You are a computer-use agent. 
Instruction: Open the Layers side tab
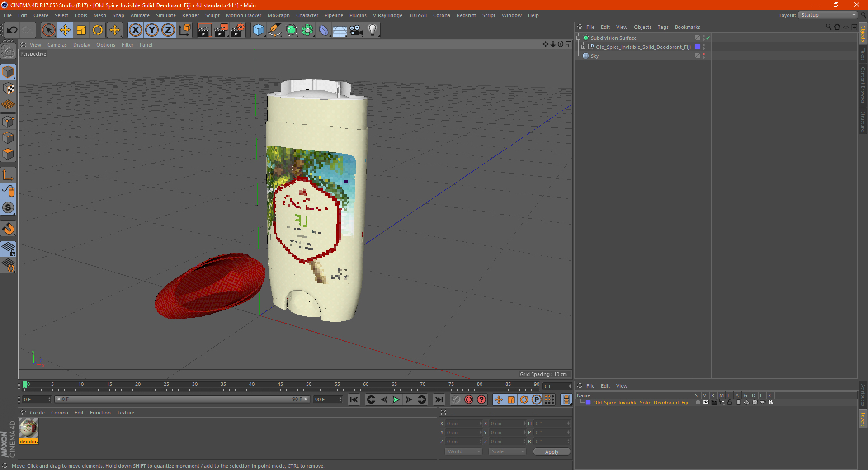[863, 419]
